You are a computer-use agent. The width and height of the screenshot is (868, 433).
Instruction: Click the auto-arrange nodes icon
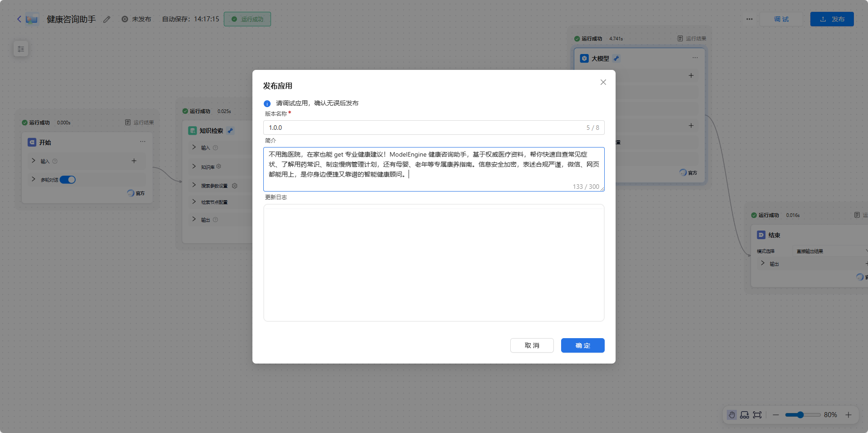click(x=744, y=414)
